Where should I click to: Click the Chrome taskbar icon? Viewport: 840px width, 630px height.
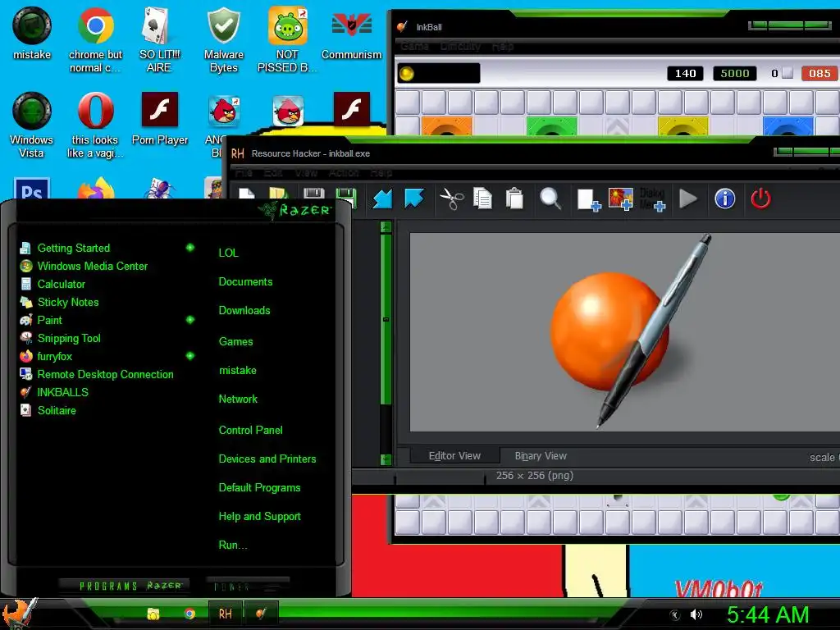(189, 614)
